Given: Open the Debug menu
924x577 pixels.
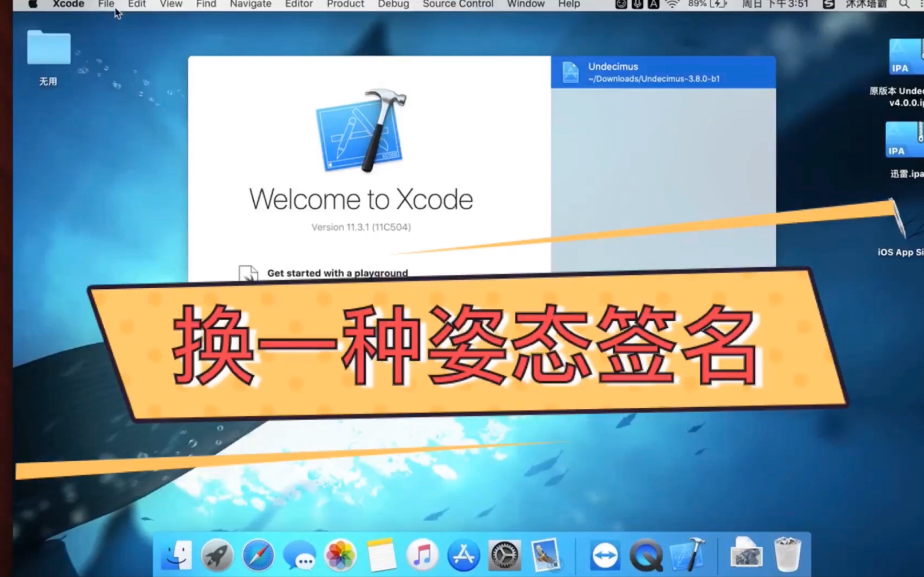Looking at the screenshot, I should point(393,4).
